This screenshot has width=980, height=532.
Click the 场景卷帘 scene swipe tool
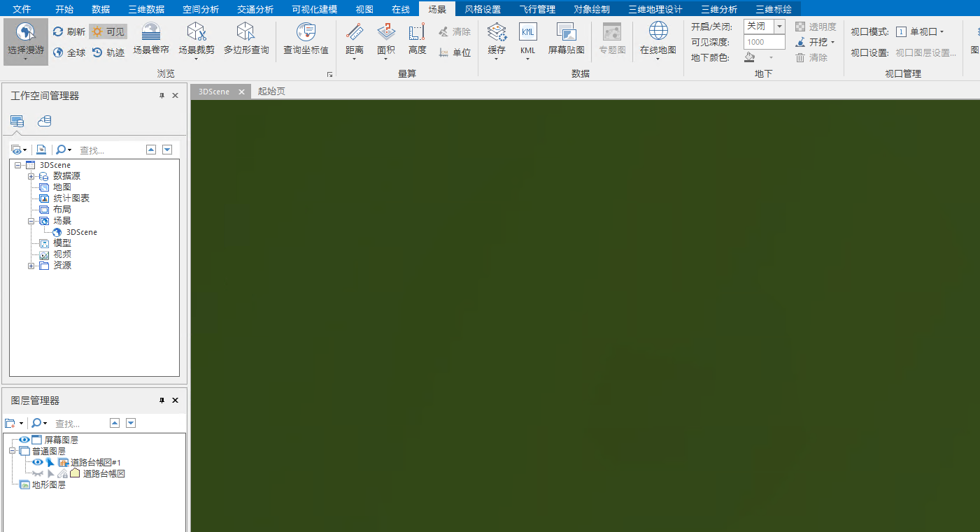[151, 39]
